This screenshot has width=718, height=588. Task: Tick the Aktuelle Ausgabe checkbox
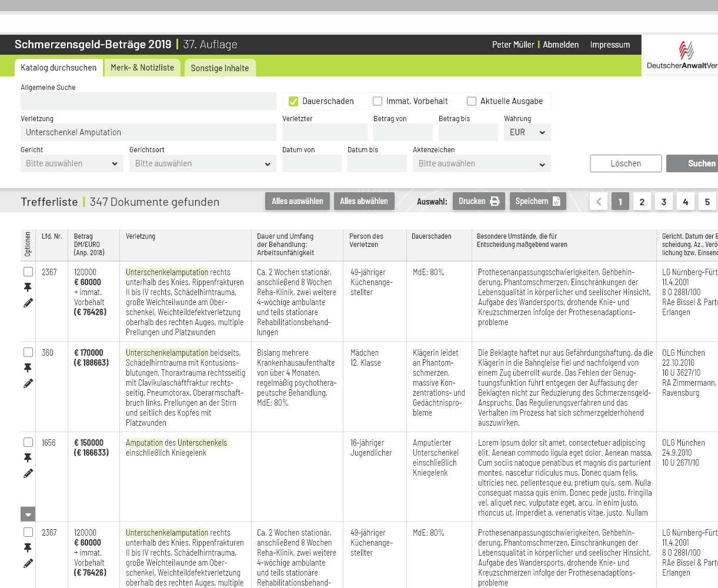[x=472, y=101]
